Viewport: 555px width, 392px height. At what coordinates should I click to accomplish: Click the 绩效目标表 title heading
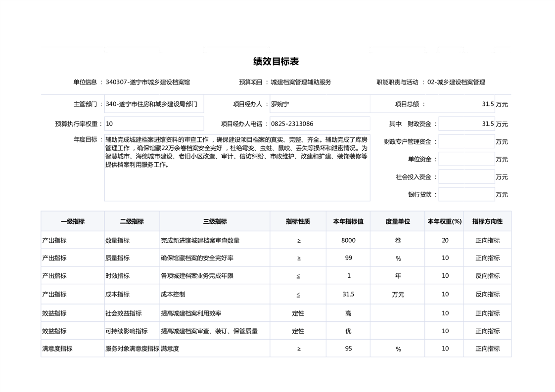[276, 61]
